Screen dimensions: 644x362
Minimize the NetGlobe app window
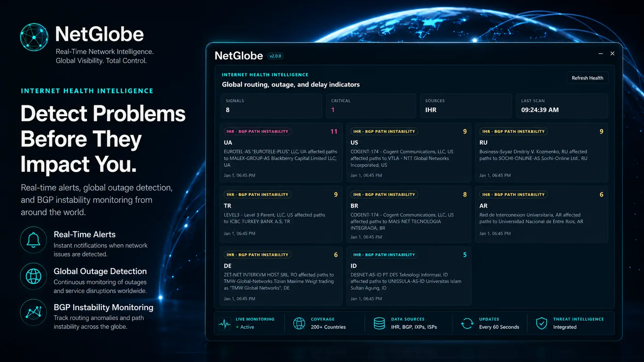[x=600, y=54]
